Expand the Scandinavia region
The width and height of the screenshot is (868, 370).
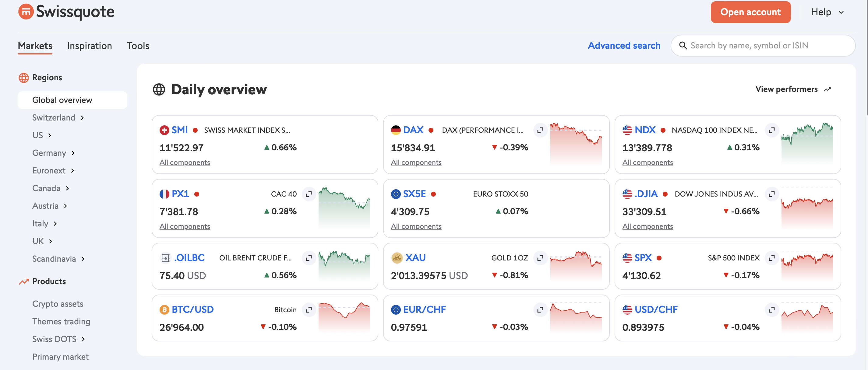[x=83, y=259]
